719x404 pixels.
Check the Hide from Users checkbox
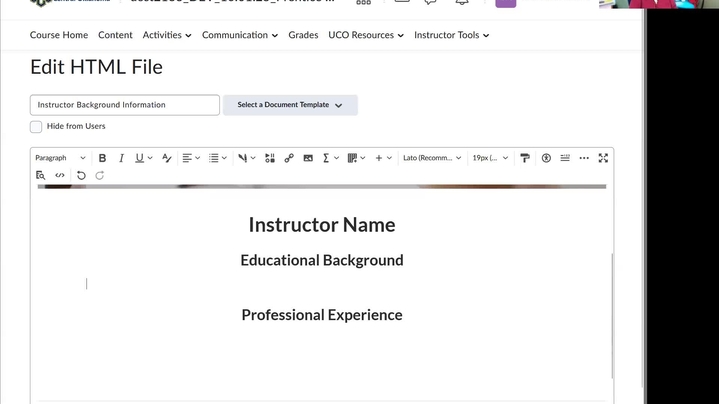point(36,127)
